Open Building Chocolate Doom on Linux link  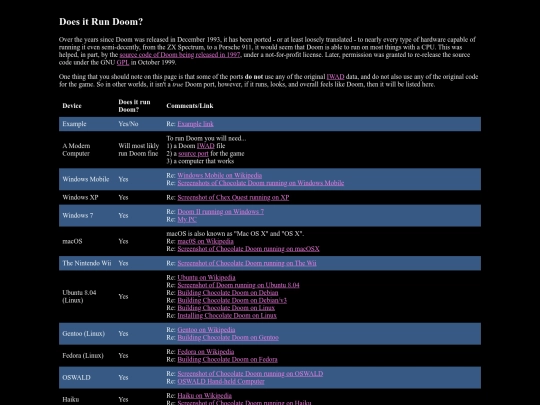pyautogui.click(x=226, y=308)
